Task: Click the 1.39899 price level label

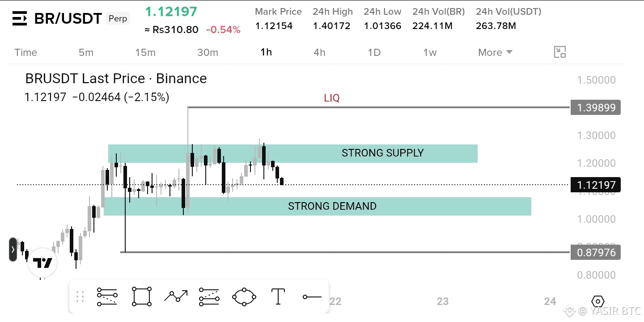Action: [x=596, y=107]
